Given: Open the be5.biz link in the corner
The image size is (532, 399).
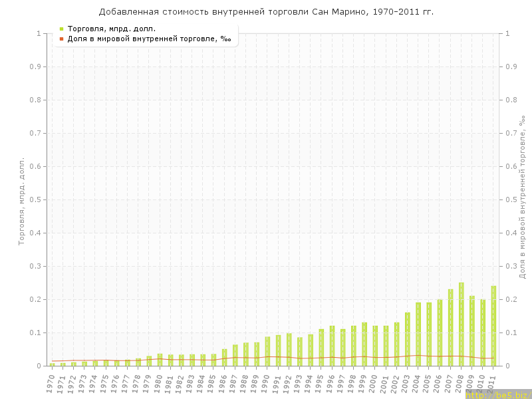Looking at the screenshot, I should (497, 395).
